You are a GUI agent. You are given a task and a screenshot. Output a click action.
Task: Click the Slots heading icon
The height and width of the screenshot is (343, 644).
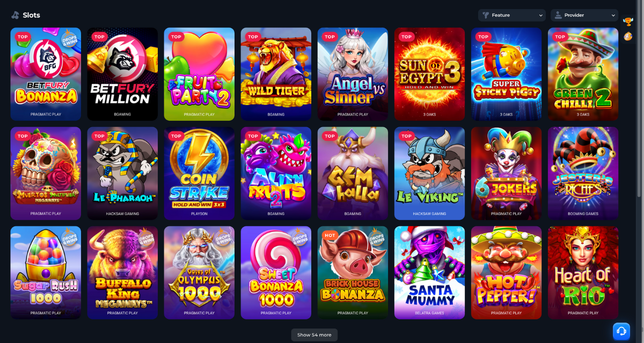pyautogui.click(x=16, y=15)
